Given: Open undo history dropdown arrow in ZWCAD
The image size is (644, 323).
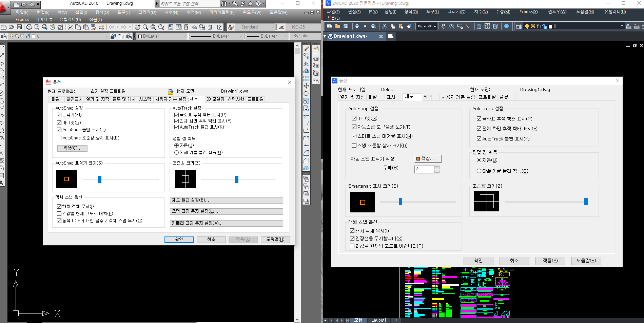Looking at the screenshot, I should point(424,26).
